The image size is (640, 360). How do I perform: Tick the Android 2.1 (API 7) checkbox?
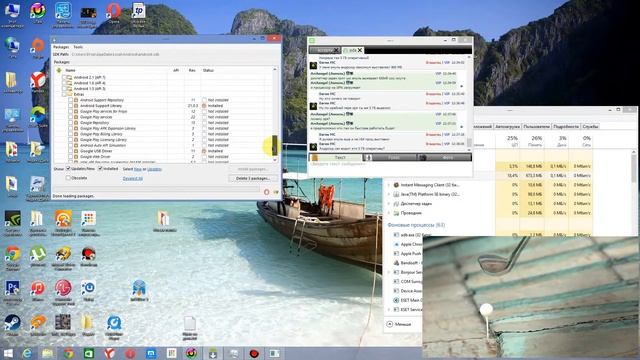[64, 77]
